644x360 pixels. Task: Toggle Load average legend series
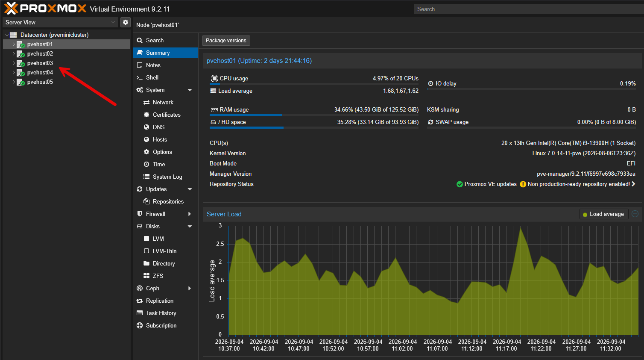coord(603,214)
